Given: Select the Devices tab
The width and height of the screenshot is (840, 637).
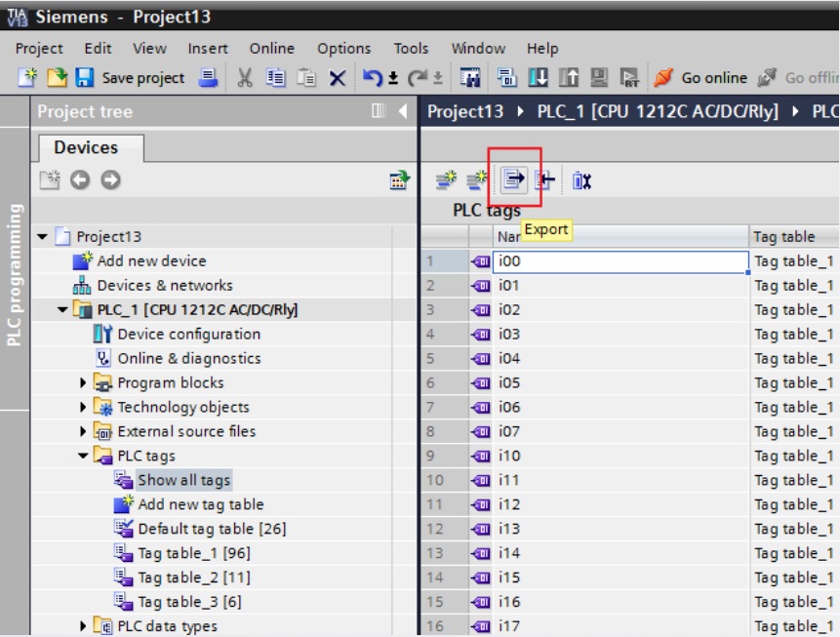Looking at the screenshot, I should tap(91, 147).
